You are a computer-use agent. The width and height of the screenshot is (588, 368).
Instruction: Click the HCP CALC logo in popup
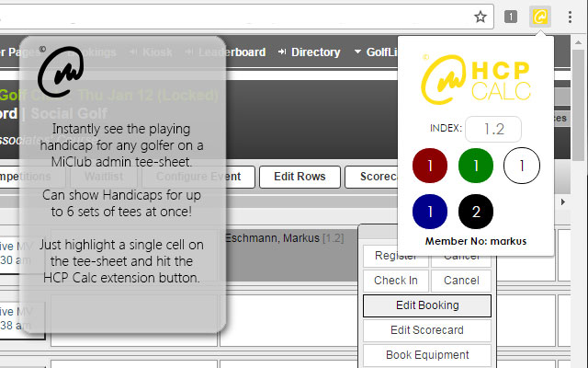coord(476,79)
